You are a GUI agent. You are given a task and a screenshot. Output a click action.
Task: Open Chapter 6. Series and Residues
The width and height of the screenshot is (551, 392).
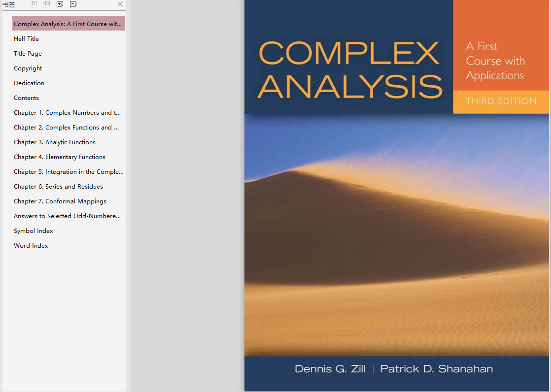(58, 186)
